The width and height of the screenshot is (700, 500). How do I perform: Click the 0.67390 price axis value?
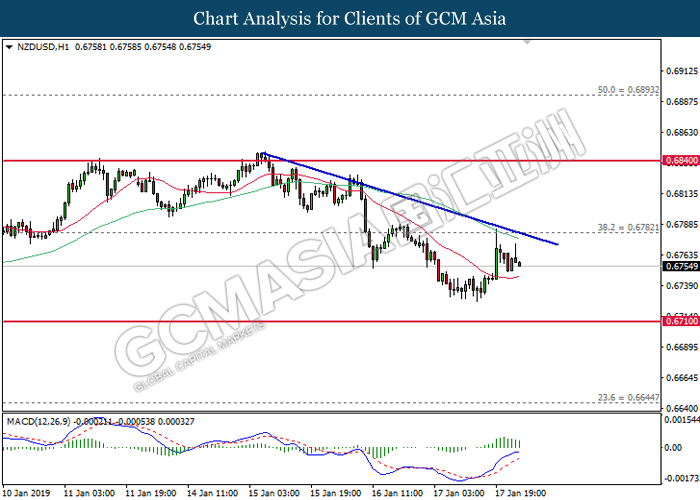(682, 286)
